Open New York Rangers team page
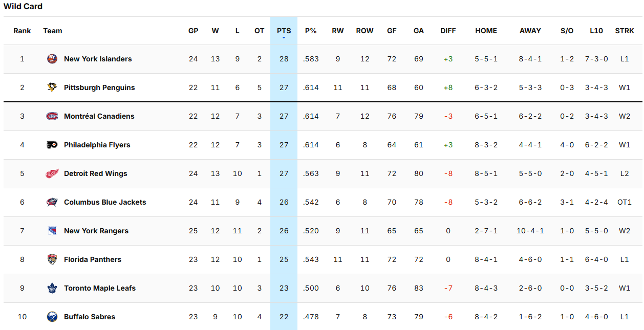The height and width of the screenshot is (330, 644). coord(96,231)
